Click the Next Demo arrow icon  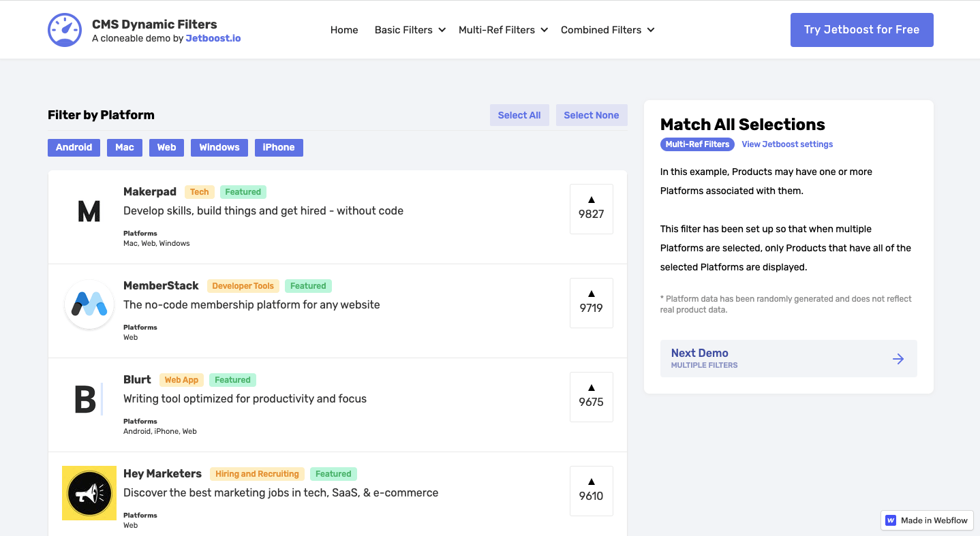[898, 359]
